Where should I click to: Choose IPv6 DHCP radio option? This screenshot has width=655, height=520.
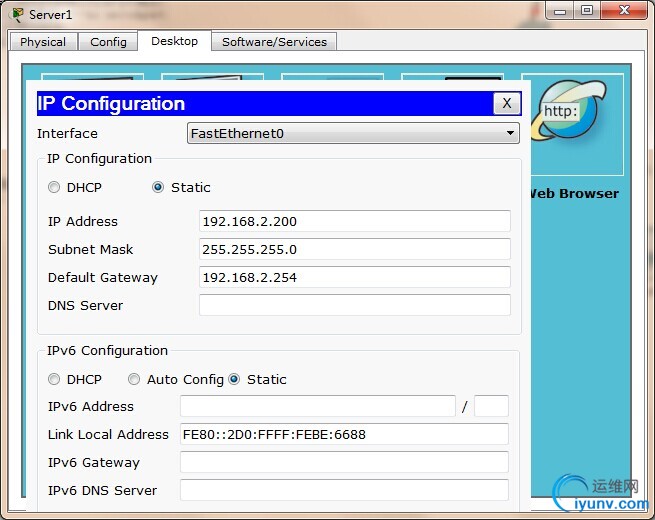(x=54, y=379)
